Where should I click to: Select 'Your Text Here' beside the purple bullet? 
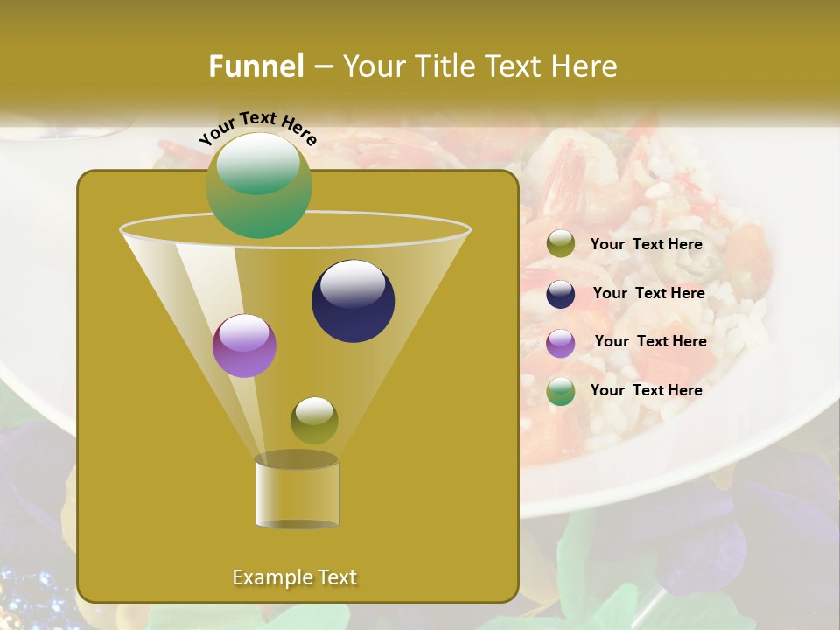(650, 341)
